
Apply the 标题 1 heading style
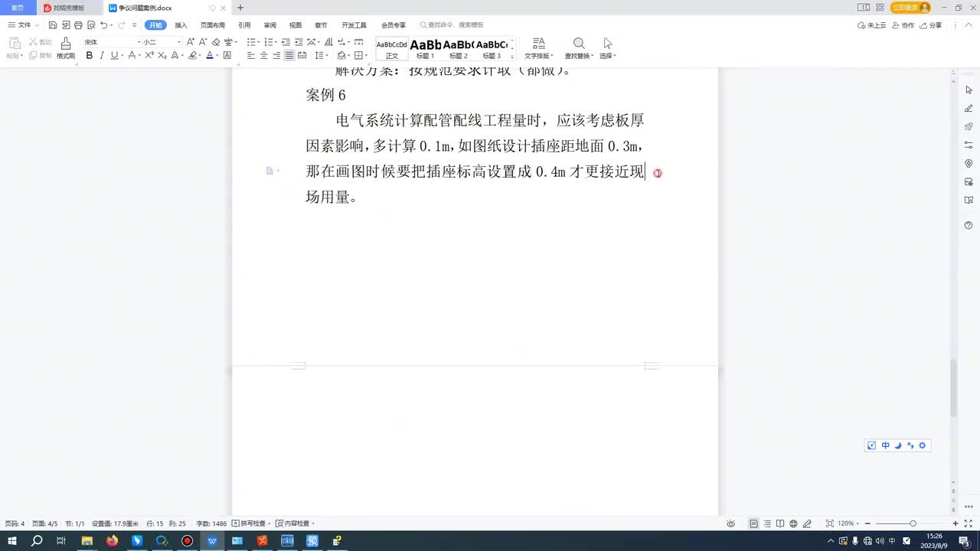point(425,49)
